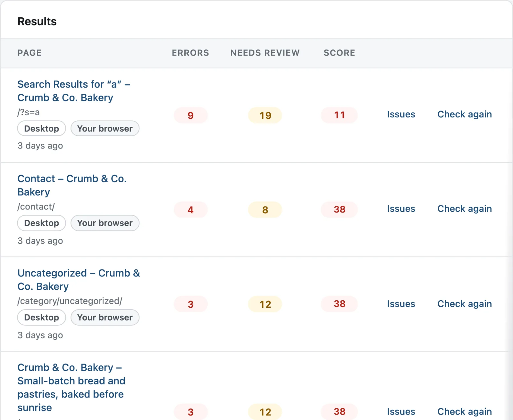Select the Desktop tag in Uncategorized row
The image size is (513, 420).
41,317
